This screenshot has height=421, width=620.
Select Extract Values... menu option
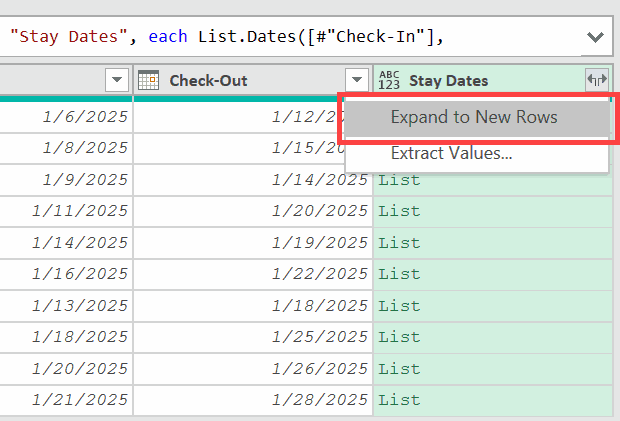pyautogui.click(x=451, y=154)
